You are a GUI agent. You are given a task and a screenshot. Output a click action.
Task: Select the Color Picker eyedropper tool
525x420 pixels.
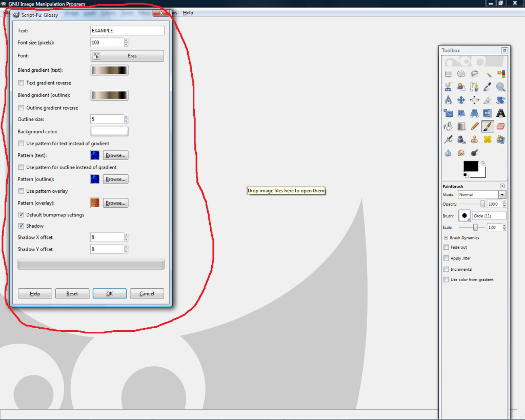click(x=488, y=87)
